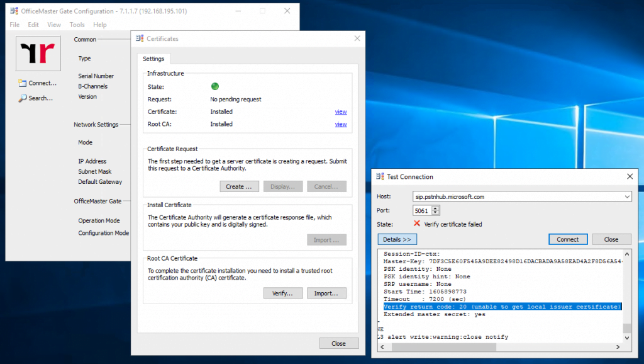Click the Configuration Mode label

point(104,233)
